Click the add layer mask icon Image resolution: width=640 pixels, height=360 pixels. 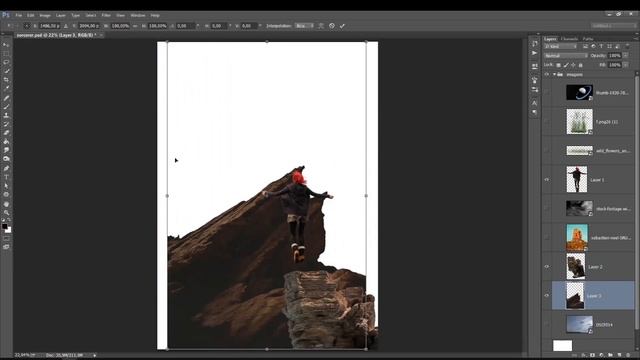click(x=593, y=355)
